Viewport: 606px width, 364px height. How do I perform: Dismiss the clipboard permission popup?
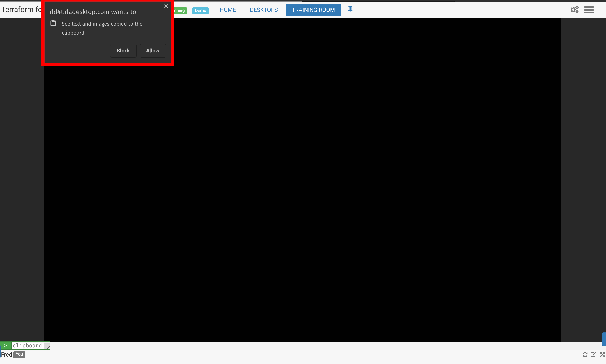coord(166,6)
